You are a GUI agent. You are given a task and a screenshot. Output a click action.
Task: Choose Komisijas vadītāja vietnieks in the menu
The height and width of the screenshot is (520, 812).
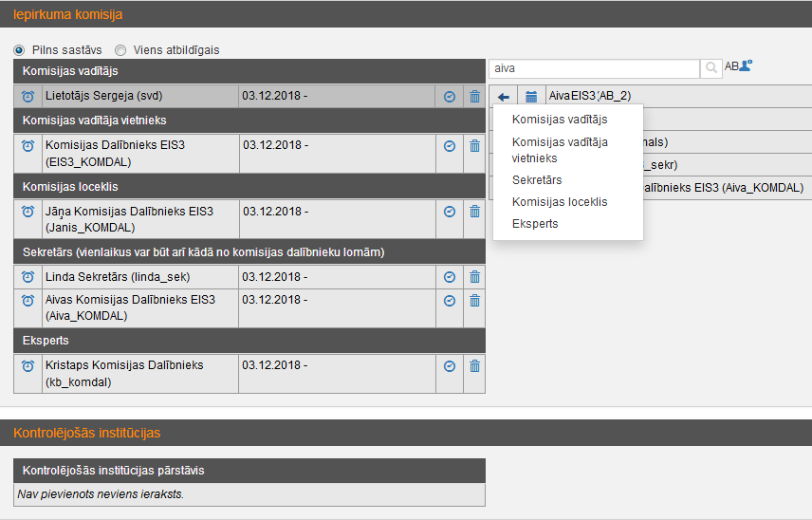point(560,150)
